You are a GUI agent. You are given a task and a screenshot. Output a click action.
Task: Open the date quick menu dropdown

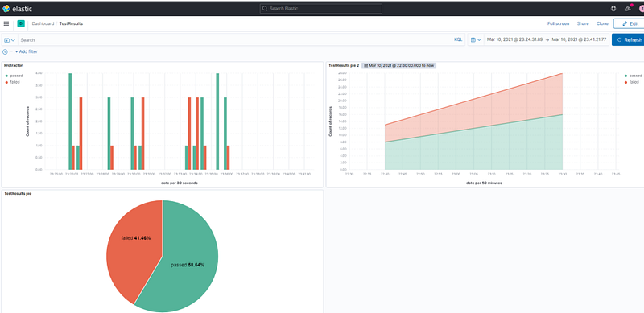(476, 40)
